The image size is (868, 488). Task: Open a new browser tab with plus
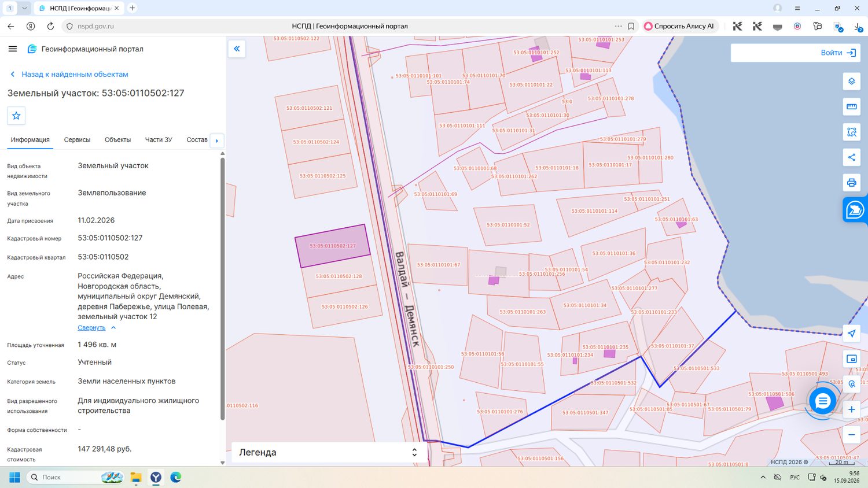[x=132, y=8]
